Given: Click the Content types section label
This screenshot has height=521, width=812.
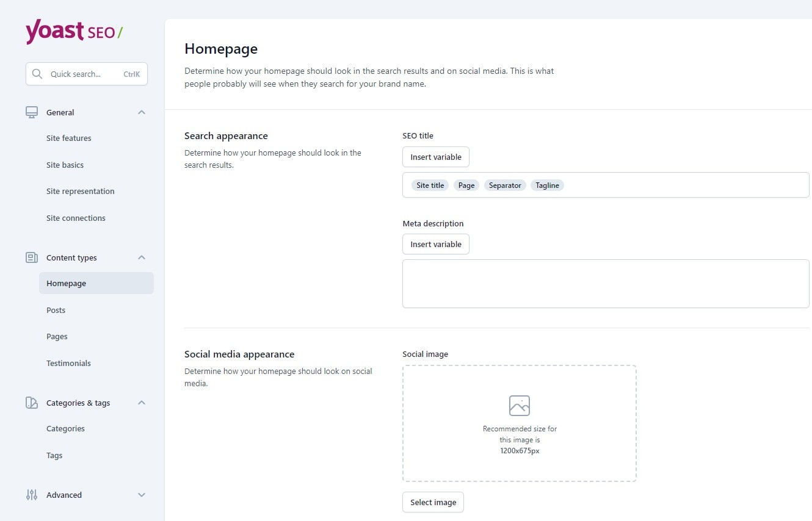Looking at the screenshot, I should [x=71, y=257].
